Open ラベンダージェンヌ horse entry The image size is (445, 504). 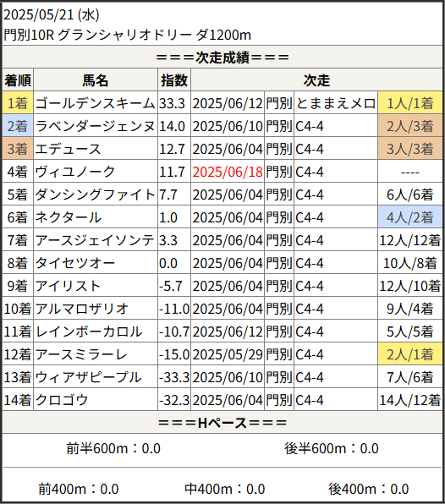pyautogui.click(x=96, y=126)
